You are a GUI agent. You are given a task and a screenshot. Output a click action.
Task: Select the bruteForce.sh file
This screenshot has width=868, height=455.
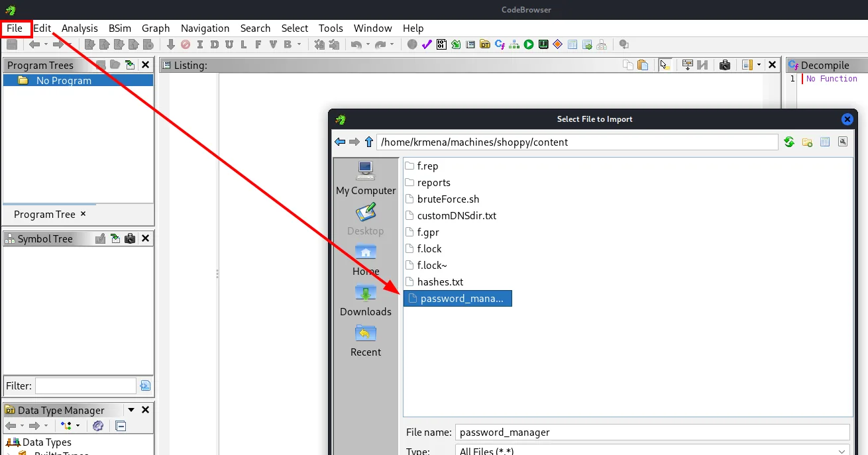442,199
